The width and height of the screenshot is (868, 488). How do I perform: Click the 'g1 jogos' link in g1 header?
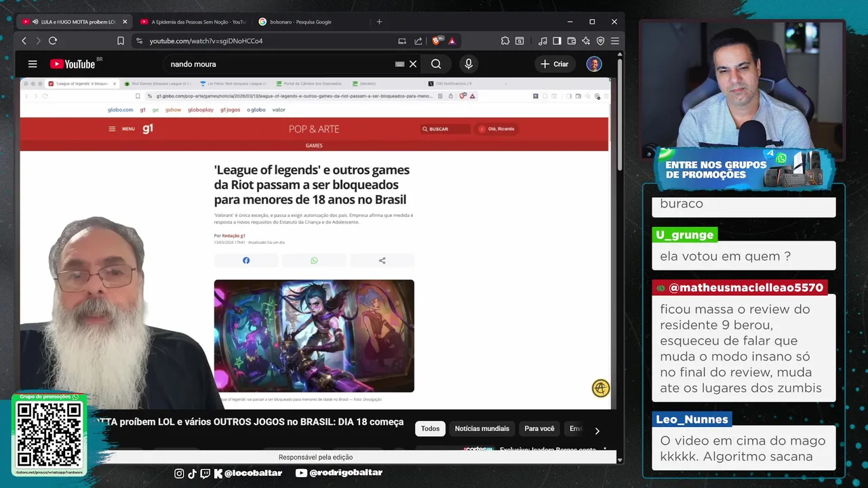tap(231, 110)
